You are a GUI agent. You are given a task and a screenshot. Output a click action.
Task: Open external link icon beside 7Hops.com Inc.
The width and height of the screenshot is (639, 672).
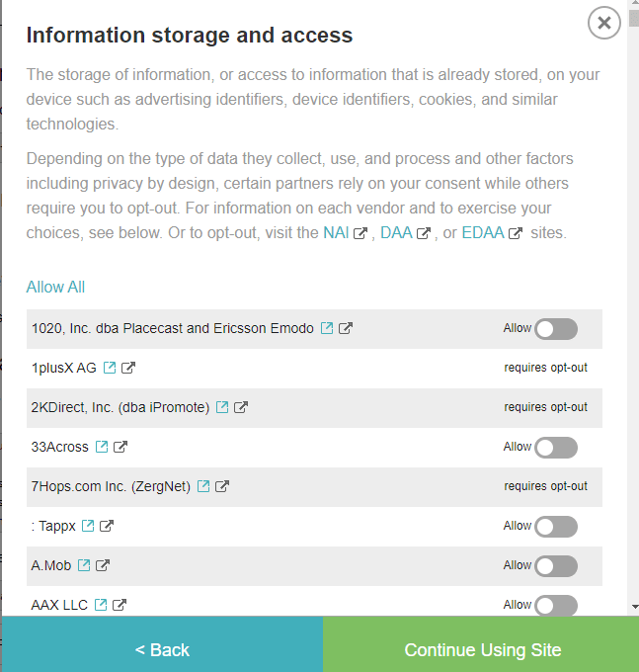tap(222, 486)
